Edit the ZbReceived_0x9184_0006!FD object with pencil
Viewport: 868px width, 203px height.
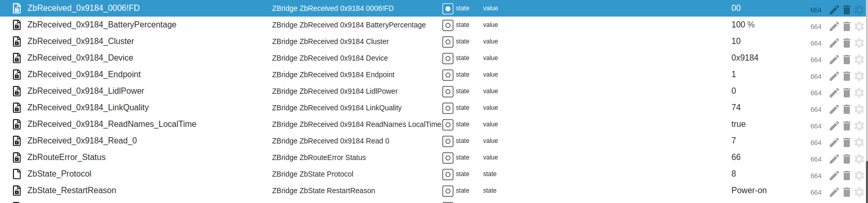(834, 10)
